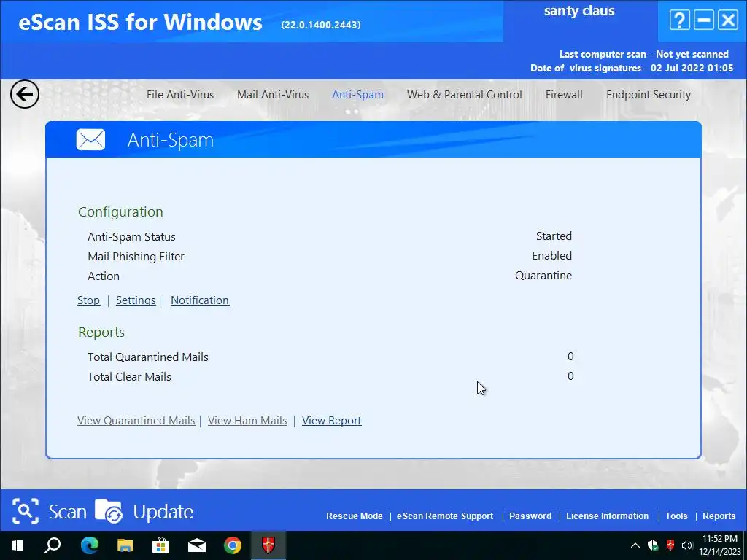Open Rescue Mode

[x=355, y=516]
